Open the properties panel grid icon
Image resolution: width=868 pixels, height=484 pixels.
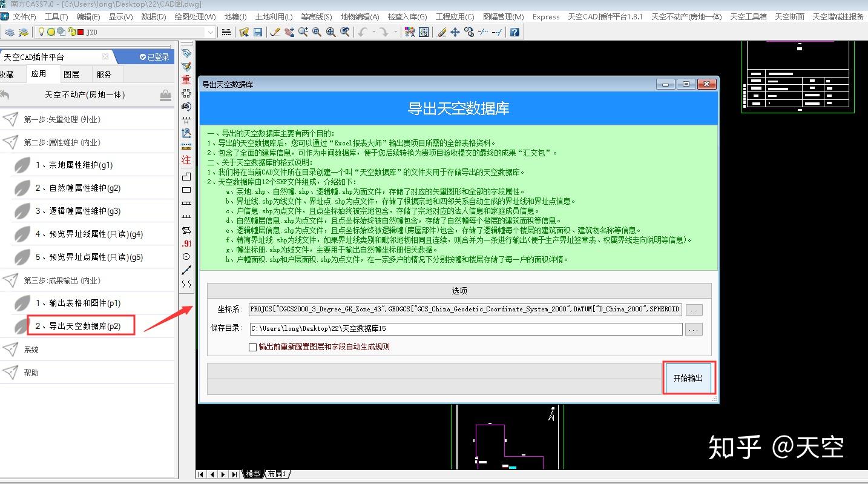tap(424, 32)
